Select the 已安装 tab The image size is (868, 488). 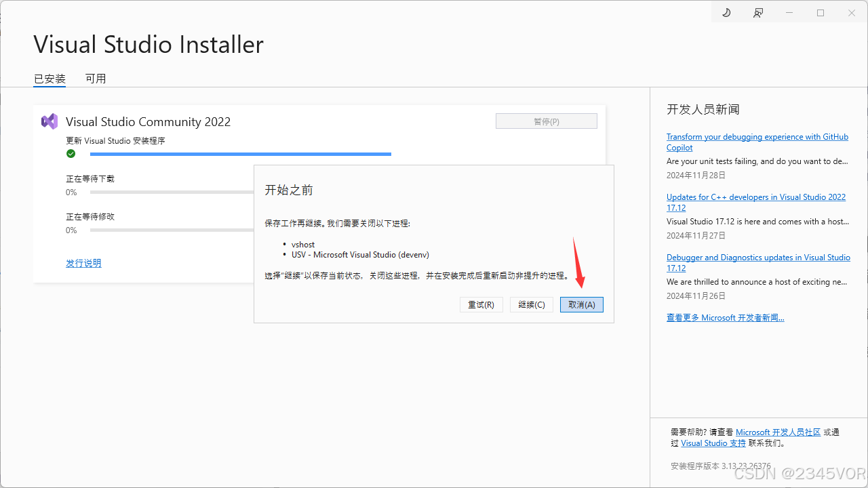coord(48,78)
